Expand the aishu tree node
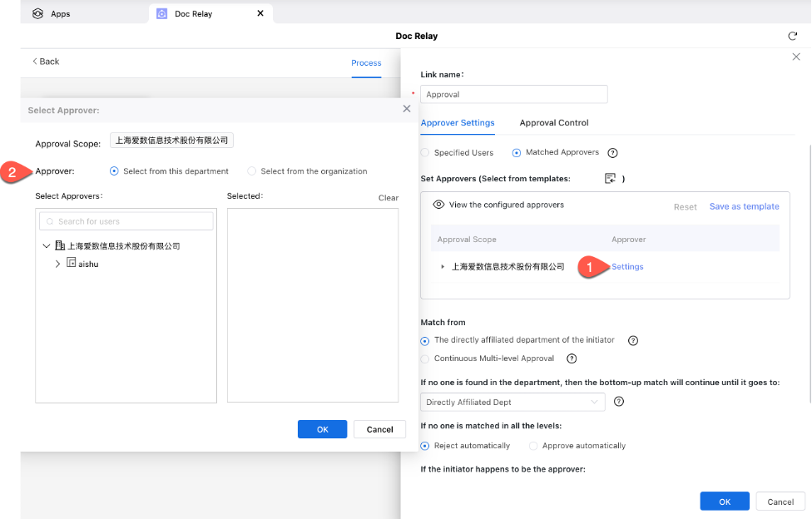 [57, 264]
